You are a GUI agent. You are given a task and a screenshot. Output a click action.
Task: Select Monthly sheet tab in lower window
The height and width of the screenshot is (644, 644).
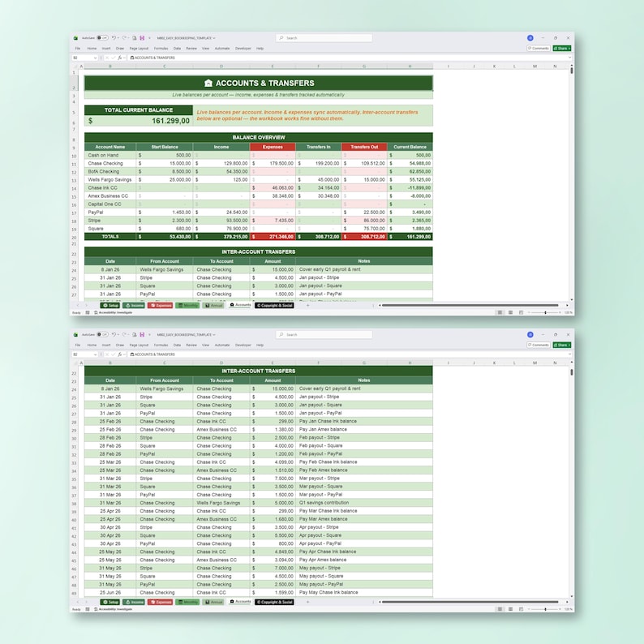[x=187, y=602]
